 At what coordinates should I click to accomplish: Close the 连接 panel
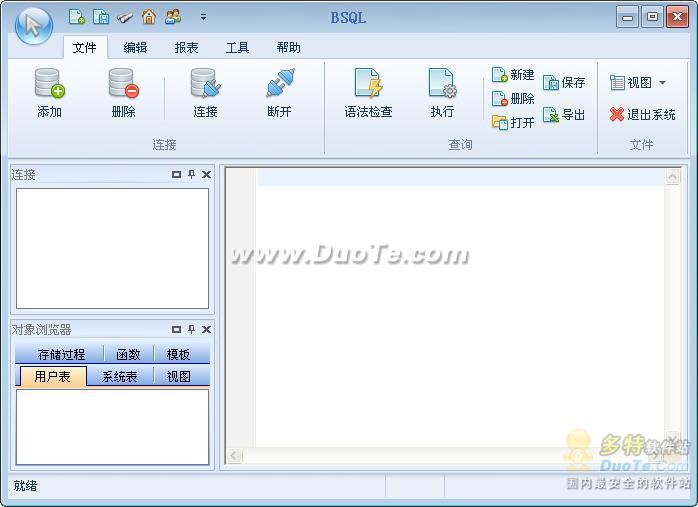coord(207,174)
